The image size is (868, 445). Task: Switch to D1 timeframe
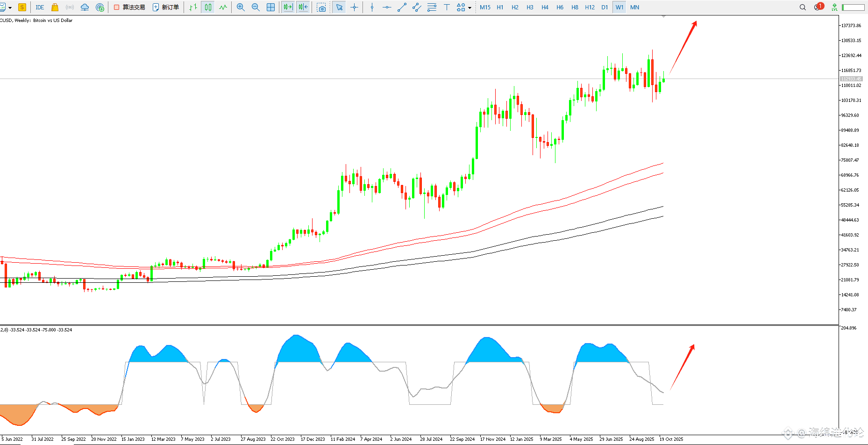(x=605, y=7)
